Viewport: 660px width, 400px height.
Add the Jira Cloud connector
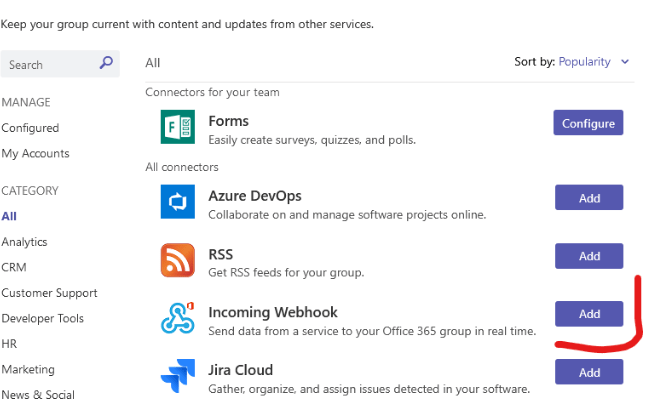pyautogui.click(x=589, y=372)
